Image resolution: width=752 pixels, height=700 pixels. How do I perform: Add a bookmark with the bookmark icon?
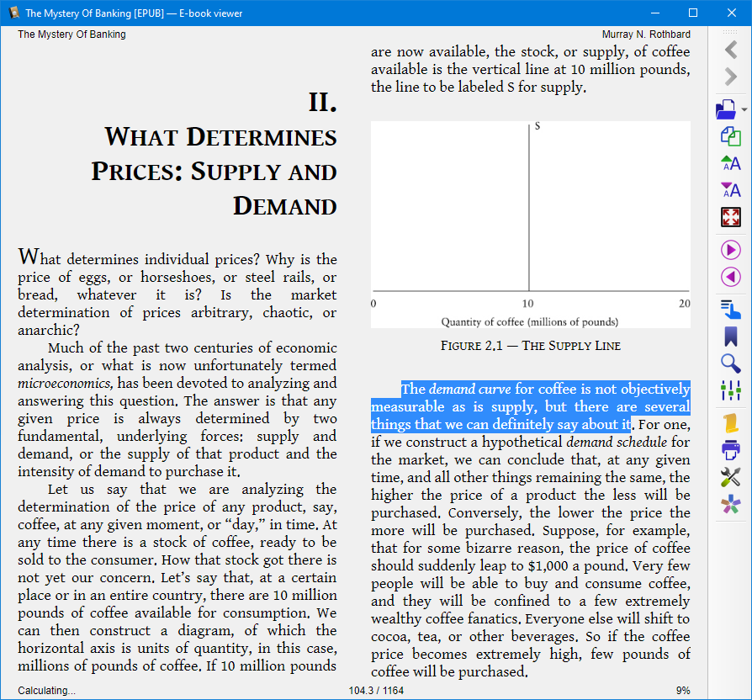coord(730,337)
